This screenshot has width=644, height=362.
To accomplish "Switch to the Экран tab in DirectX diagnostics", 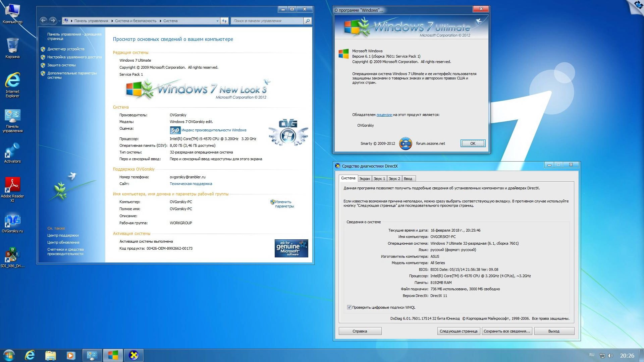I will [x=365, y=178].
